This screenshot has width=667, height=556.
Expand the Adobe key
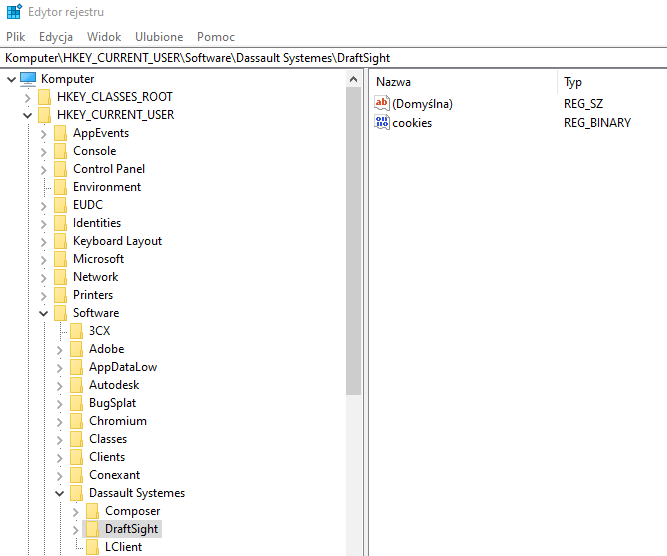click(60, 350)
